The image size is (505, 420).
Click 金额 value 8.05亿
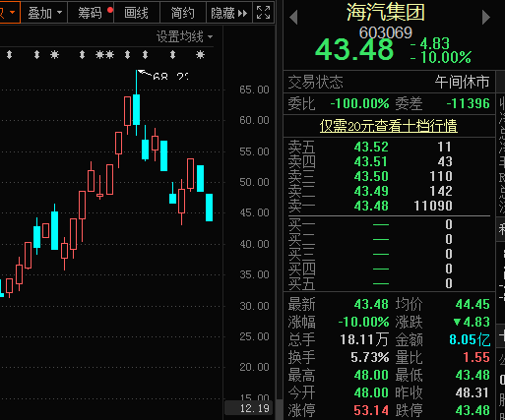click(x=470, y=339)
